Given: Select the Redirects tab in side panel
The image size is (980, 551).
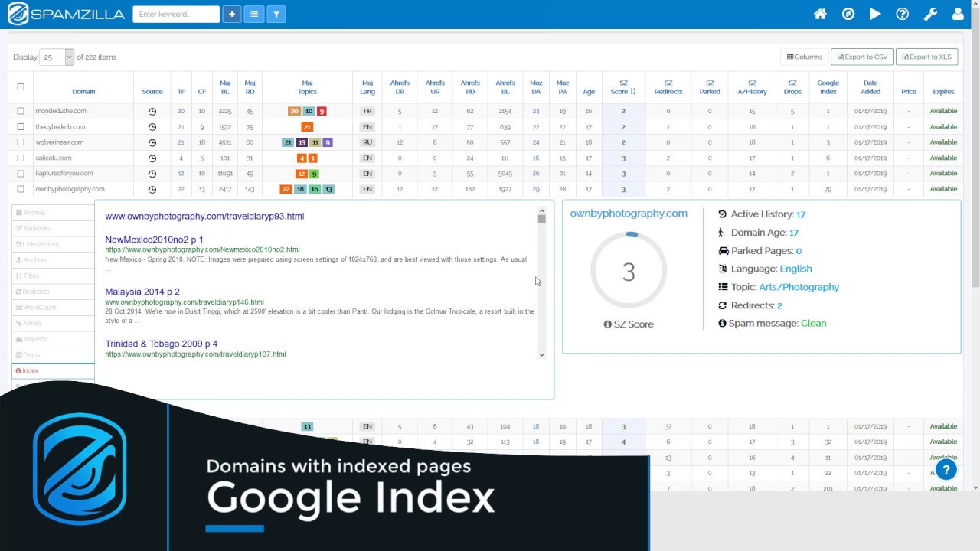Looking at the screenshot, I should [54, 292].
